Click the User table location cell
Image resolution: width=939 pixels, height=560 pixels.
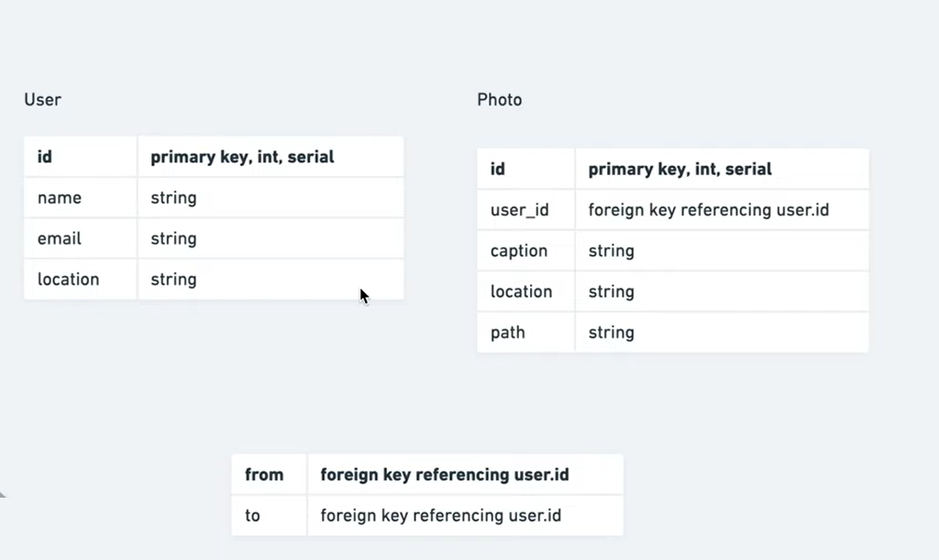click(x=81, y=279)
